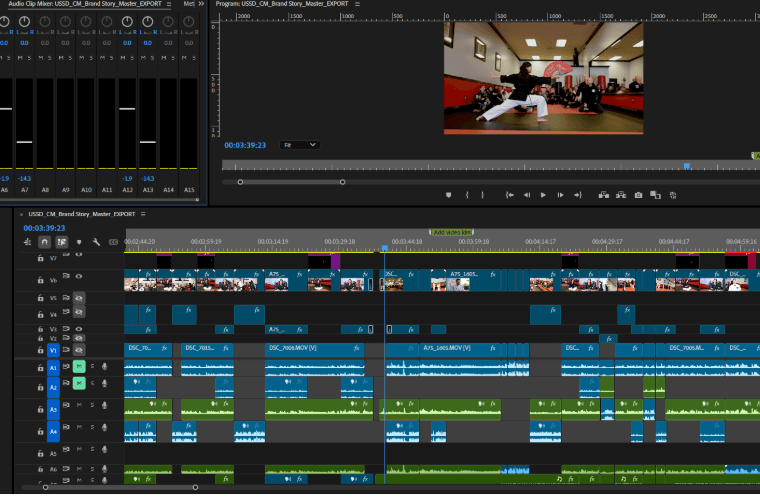Image resolution: width=760 pixels, height=500 pixels.
Task: Mark In point in Program monitor
Action: pos(467,195)
